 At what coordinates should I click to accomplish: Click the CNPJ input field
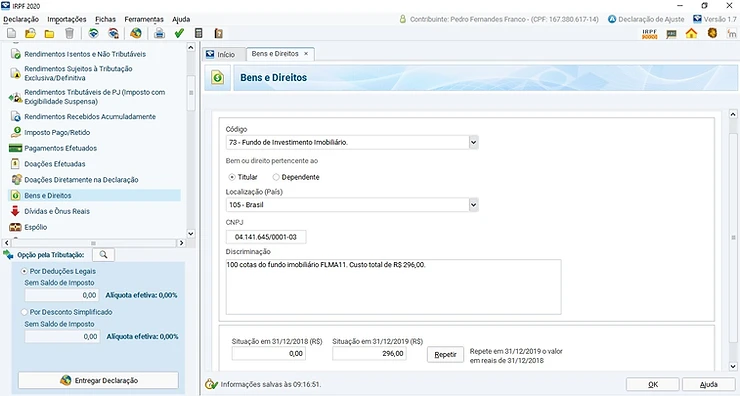click(266, 237)
